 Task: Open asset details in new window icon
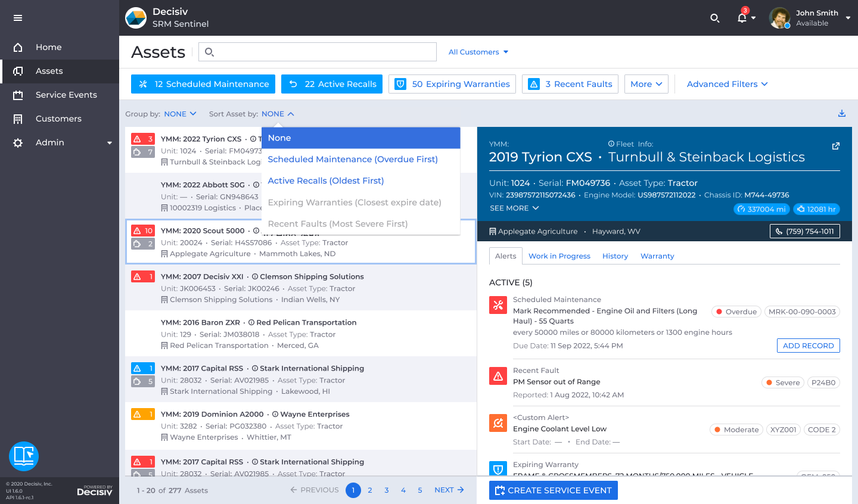[x=836, y=146]
